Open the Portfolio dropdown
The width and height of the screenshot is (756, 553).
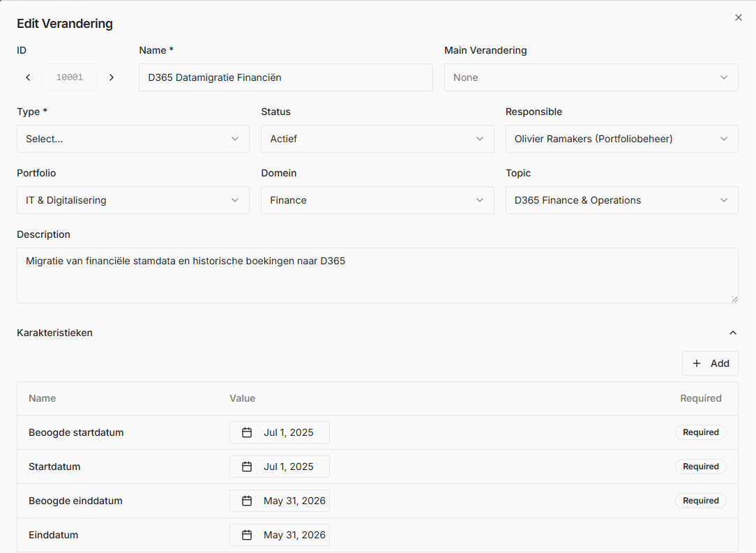[x=133, y=200]
